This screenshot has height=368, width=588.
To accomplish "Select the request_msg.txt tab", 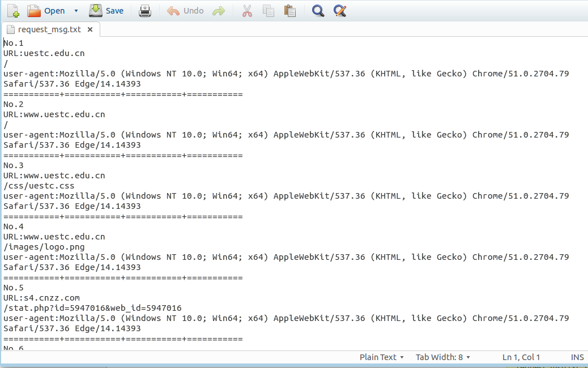I will (x=49, y=29).
